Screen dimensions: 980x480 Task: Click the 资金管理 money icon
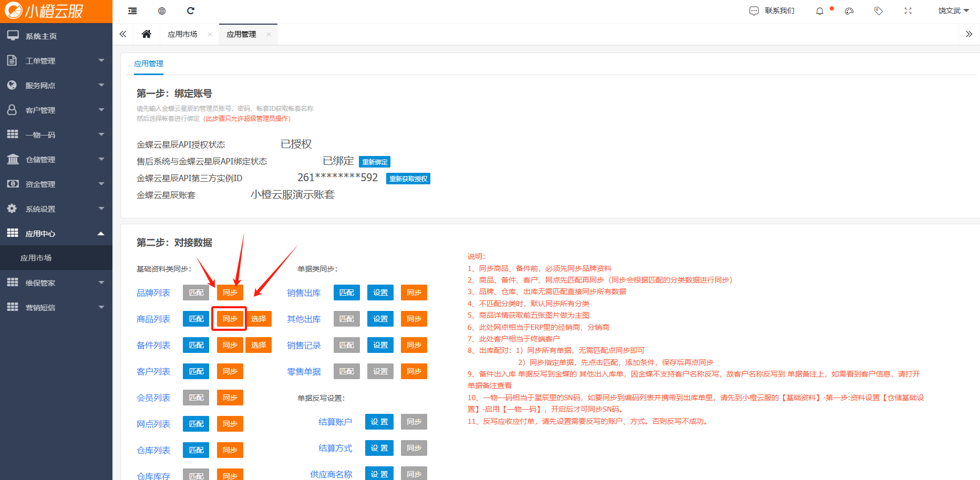click(x=13, y=184)
